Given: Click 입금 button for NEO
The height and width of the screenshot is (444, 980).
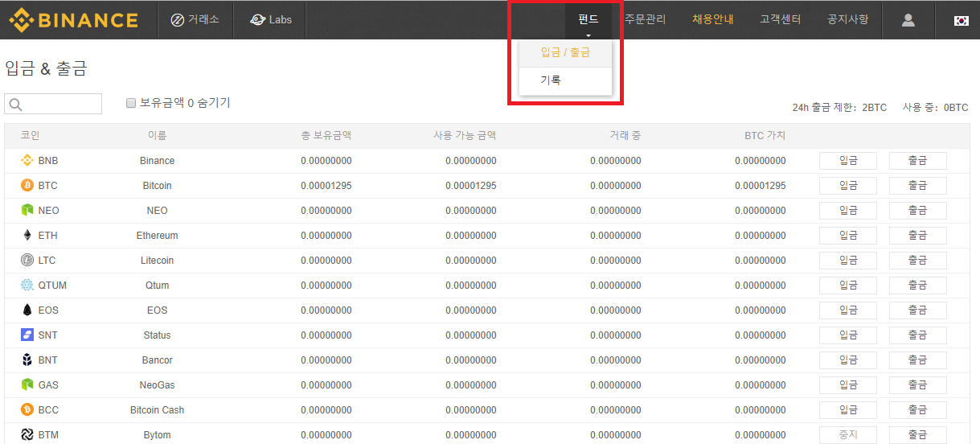Looking at the screenshot, I should [848, 211].
